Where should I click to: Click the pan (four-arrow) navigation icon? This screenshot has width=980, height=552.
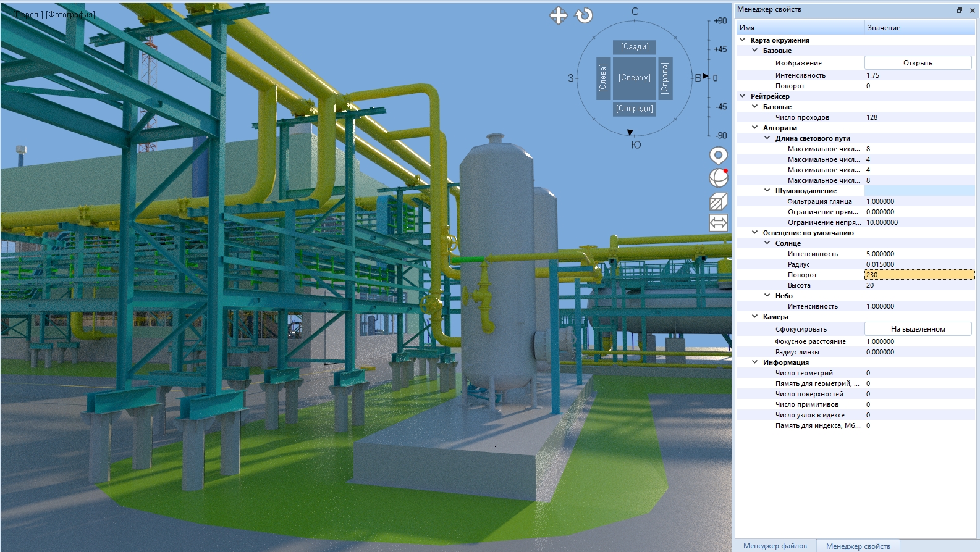pyautogui.click(x=558, y=15)
